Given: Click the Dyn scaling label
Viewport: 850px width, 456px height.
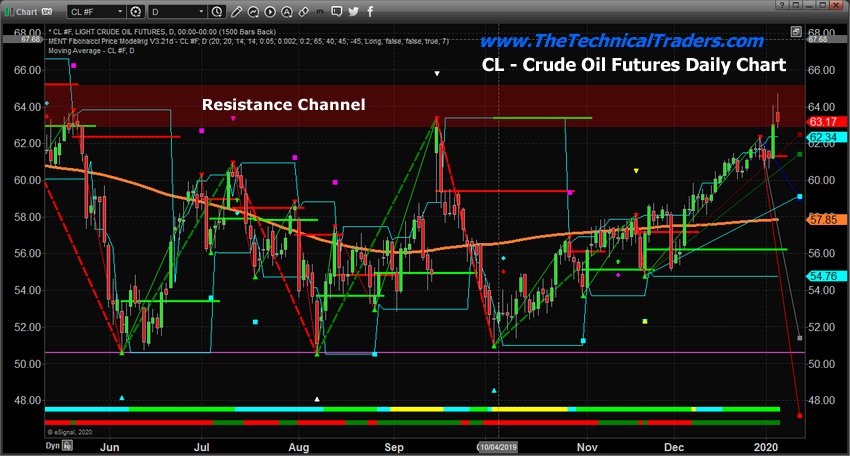Looking at the screenshot, I should tap(53, 446).
